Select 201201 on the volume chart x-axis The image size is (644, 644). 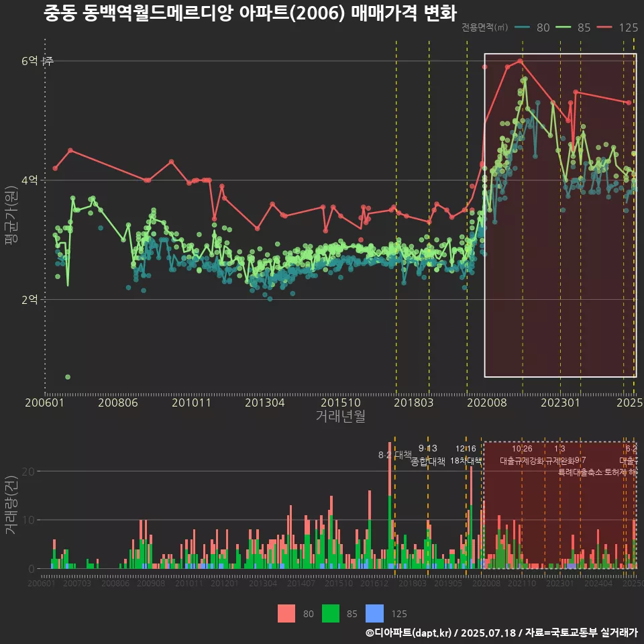point(225,583)
